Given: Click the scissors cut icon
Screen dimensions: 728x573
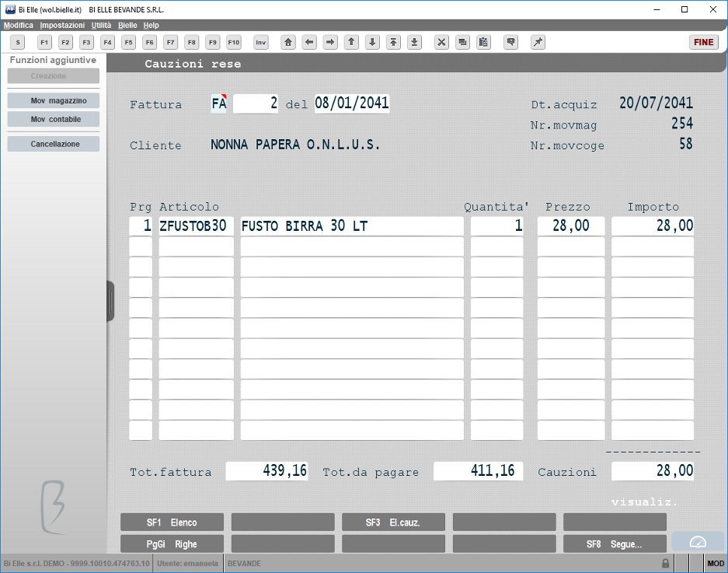Looking at the screenshot, I should 441,42.
